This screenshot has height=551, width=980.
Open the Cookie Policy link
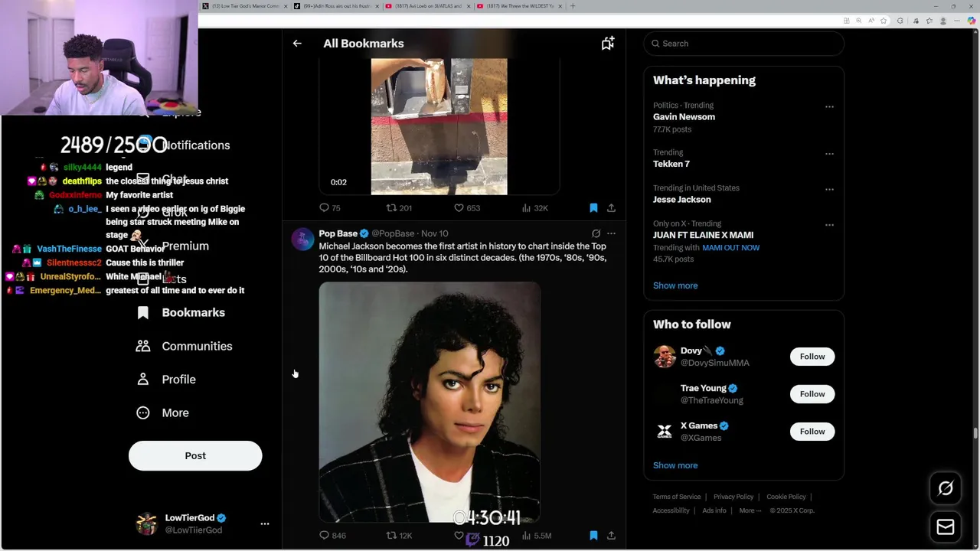pos(786,497)
